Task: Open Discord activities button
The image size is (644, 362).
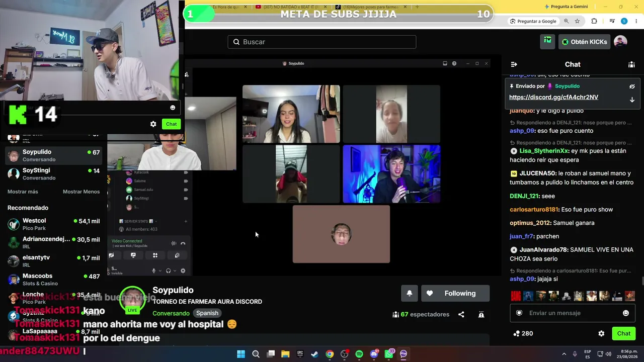Action: pyautogui.click(x=155, y=255)
